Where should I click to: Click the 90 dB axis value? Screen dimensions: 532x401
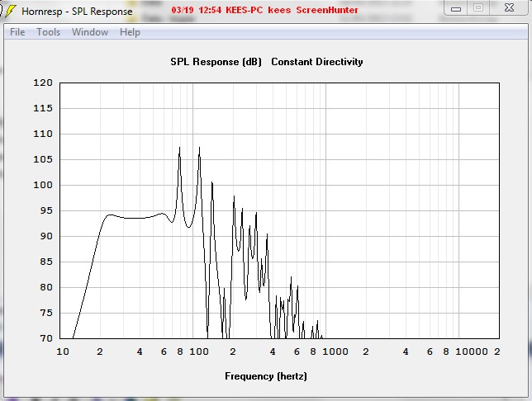pos(46,236)
